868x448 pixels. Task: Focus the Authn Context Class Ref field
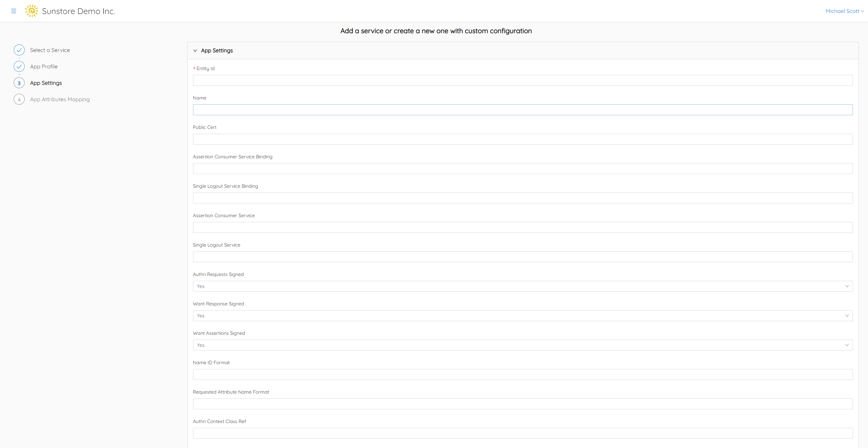coord(523,433)
